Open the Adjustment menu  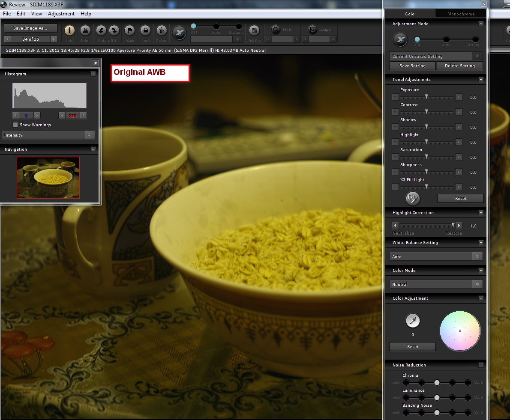pyautogui.click(x=61, y=14)
